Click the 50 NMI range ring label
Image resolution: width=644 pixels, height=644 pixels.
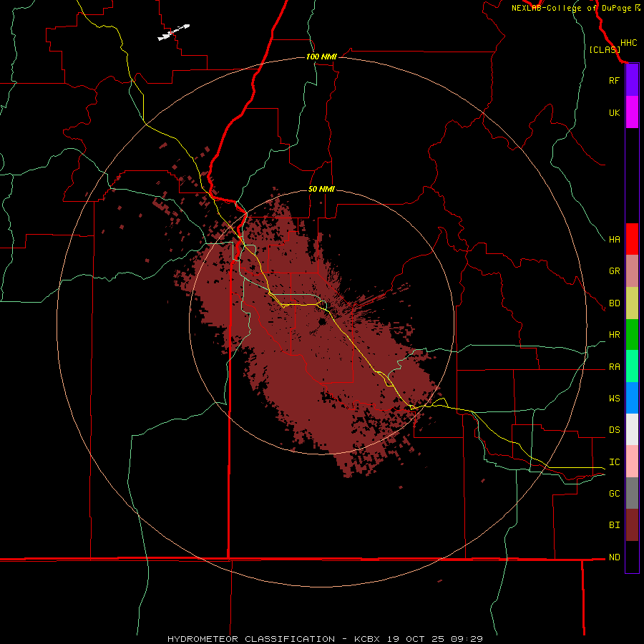(321, 189)
